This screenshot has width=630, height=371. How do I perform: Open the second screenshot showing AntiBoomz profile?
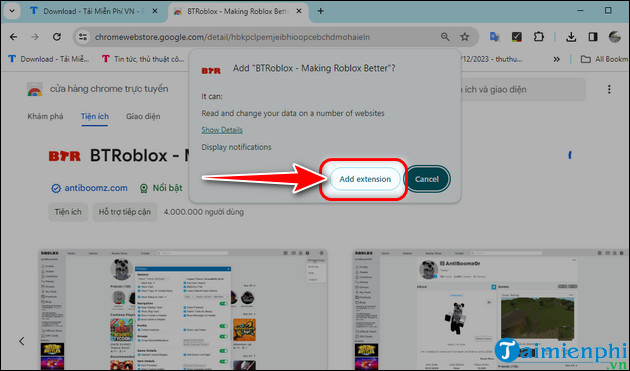tap(491, 310)
